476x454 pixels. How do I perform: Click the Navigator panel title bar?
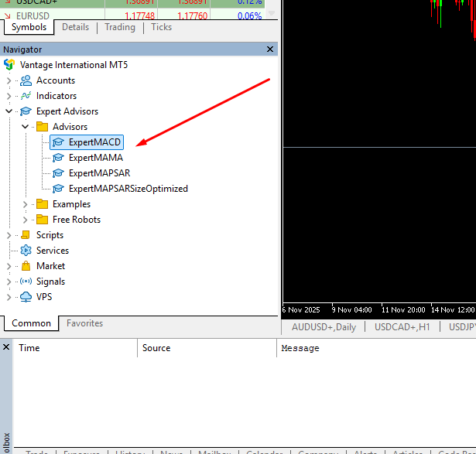pos(139,49)
